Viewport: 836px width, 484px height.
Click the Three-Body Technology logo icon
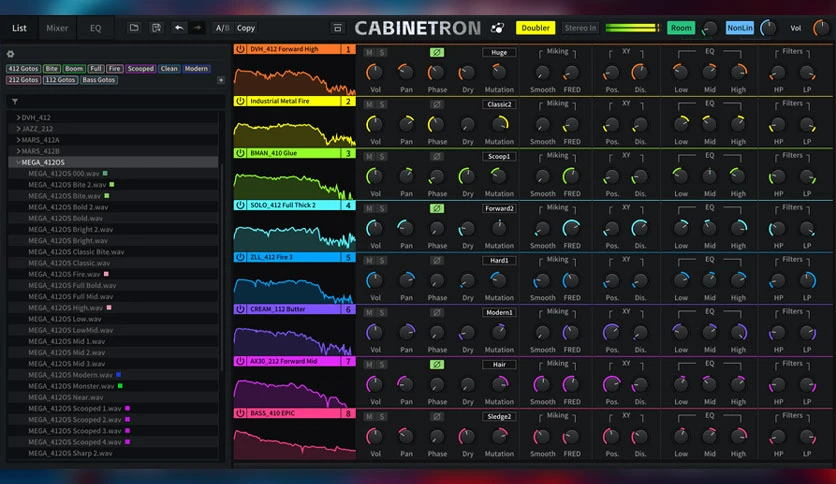click(497, 28)
